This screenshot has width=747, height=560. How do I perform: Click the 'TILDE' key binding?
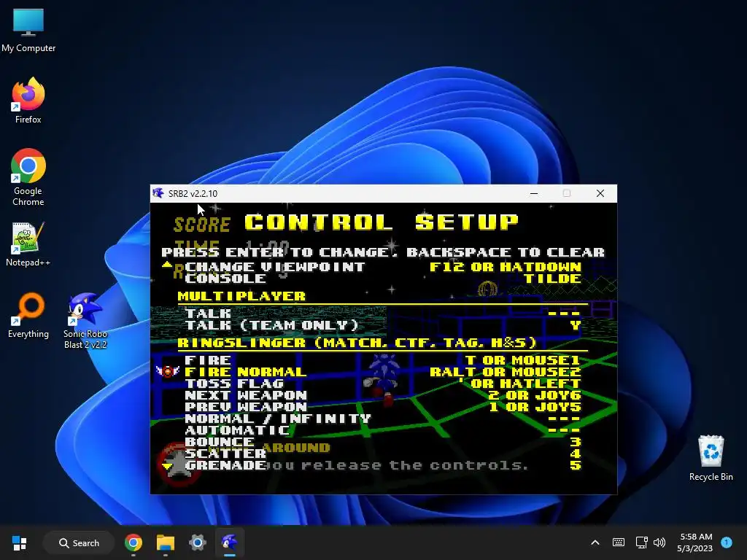pos(553,279)
